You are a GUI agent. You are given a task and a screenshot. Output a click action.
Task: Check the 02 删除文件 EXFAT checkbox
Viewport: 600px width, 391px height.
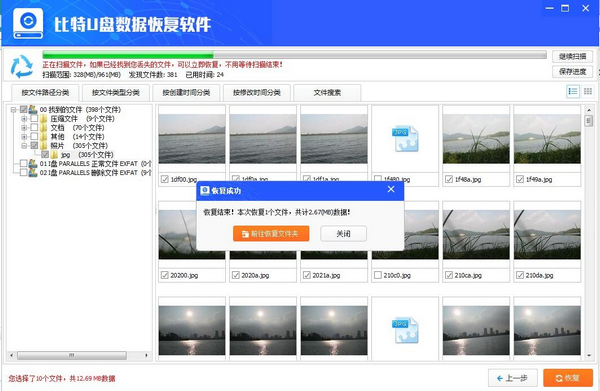point(23,173)
